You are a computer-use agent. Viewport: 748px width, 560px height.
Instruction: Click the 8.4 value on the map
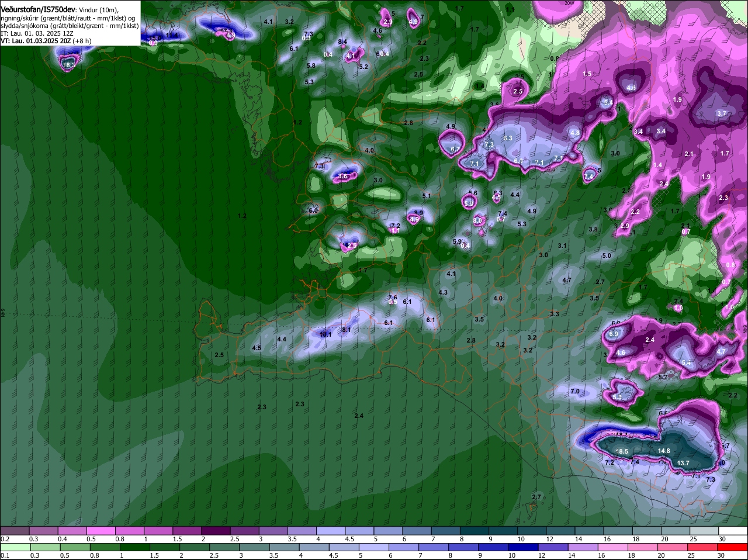pyautogui.click(x=343, y=42)
